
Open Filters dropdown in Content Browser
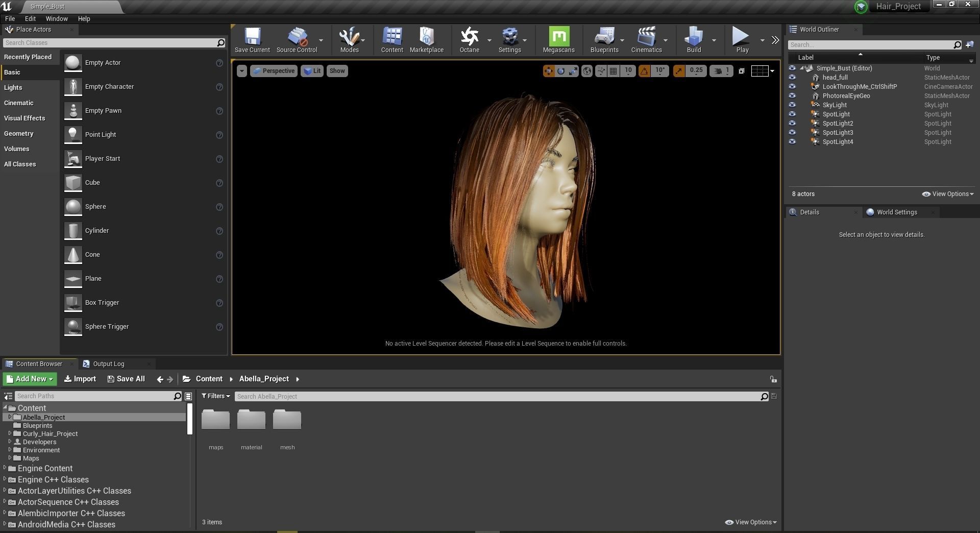tap(215, 396)
